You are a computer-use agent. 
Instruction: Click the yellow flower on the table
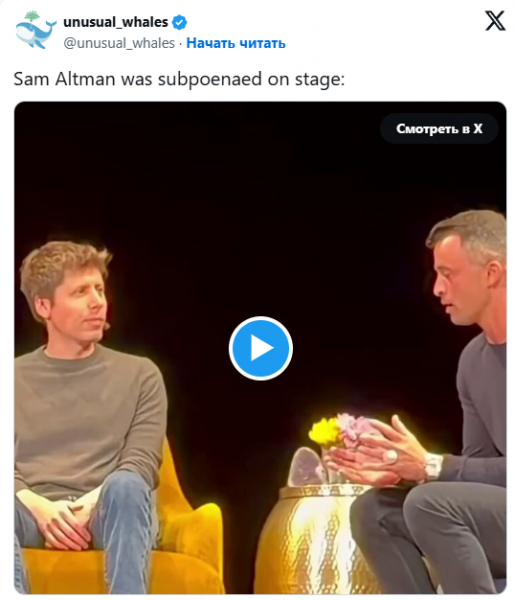coord(324,432)
